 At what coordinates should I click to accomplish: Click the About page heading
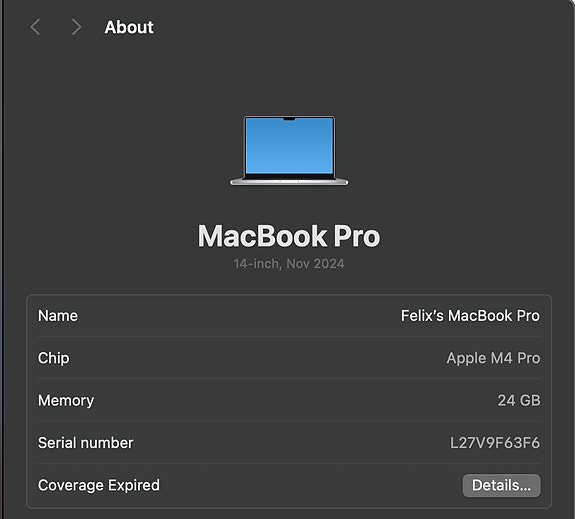click(x=129, y=27)
